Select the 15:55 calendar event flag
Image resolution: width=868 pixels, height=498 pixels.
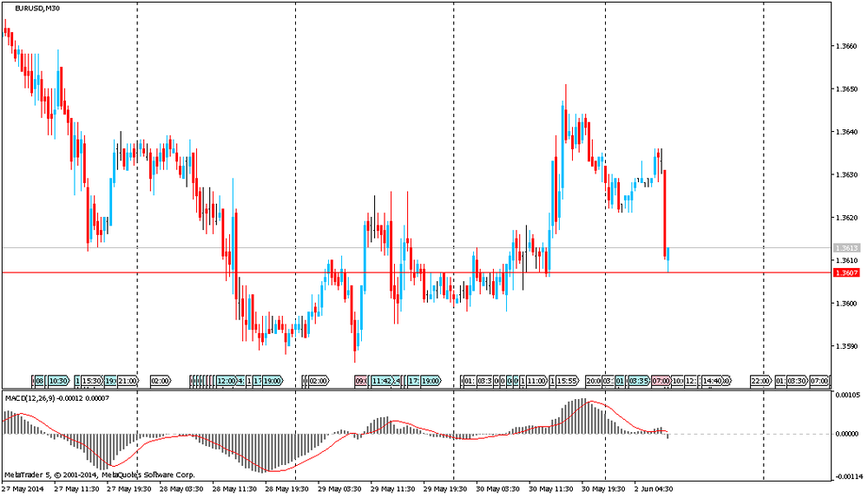[x=566, y=381]
